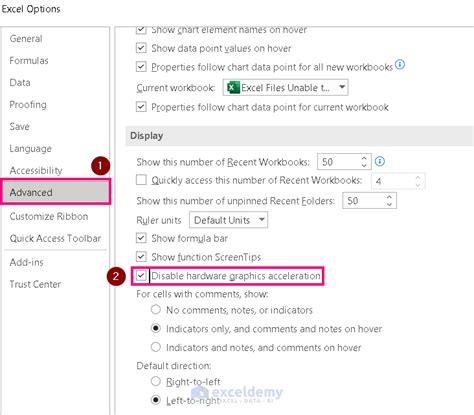Open Accessibility options
The height and width of the screenshot is (415, 474).
point(36,170)
